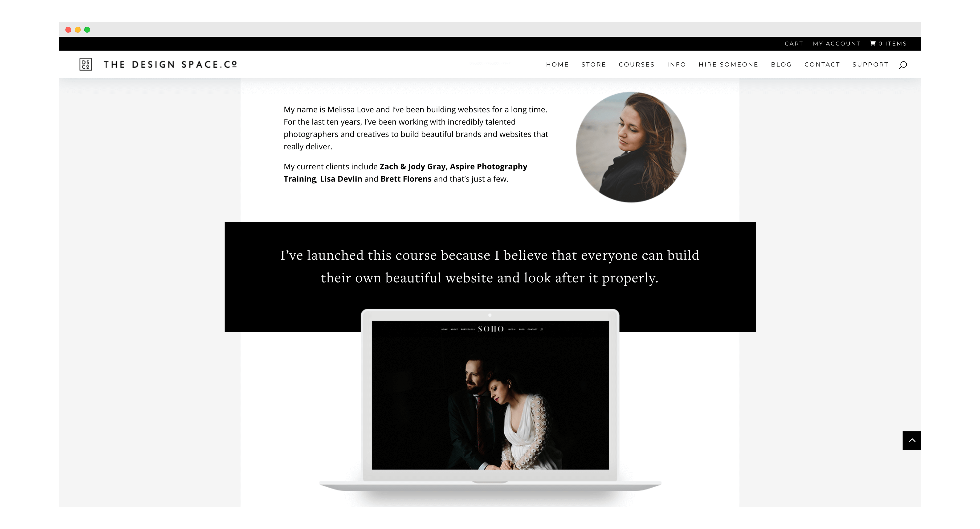Expand the INFO navigation dropdown
This screenshot has width=980, height=529.
click(x=676, y=64)
